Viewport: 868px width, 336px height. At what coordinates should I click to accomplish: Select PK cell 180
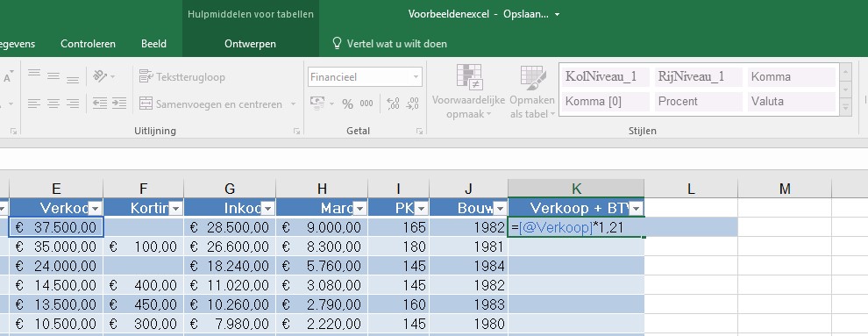399,247
